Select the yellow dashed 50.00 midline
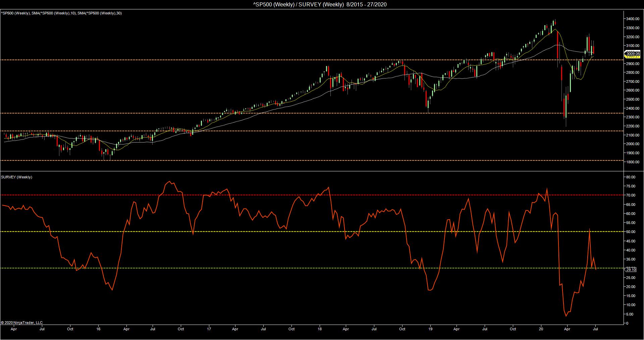This screenshot has width=644, height=340. [312, 232]
